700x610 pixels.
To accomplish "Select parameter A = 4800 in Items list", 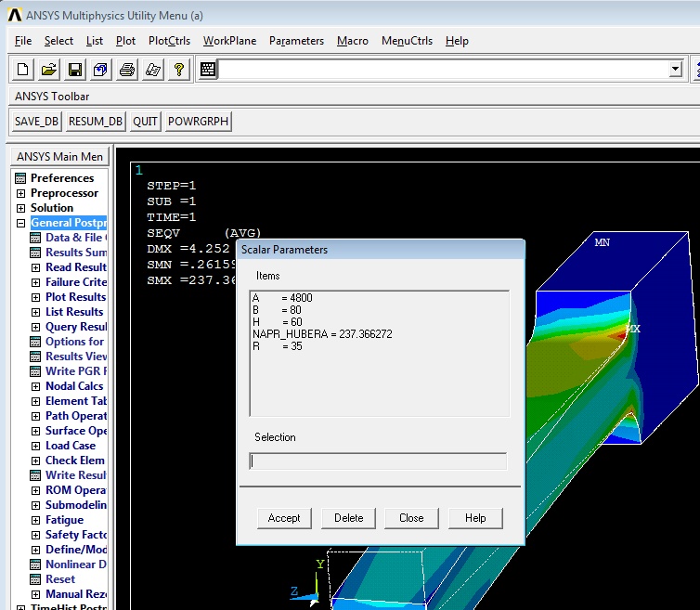I will click(282, 298).
